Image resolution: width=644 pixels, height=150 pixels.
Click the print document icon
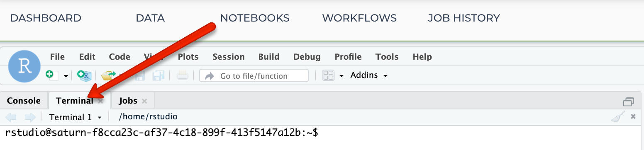pyautogui.click(x=183, y=75)
